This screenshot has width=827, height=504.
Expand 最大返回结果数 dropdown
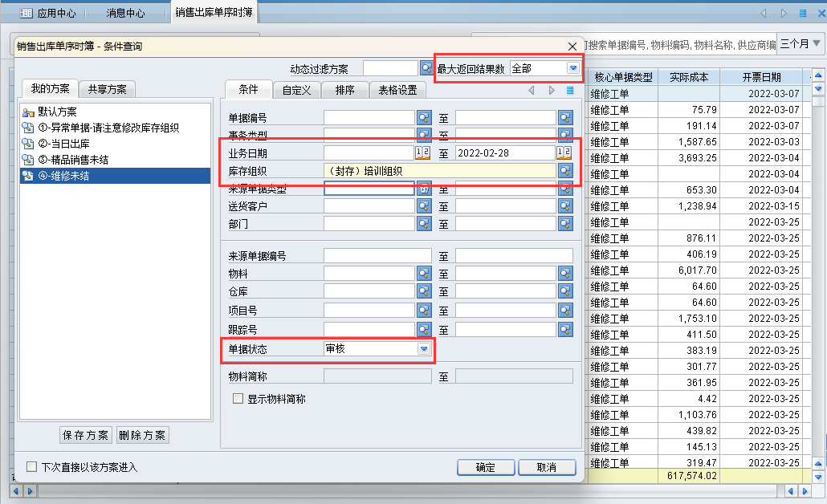pyautogui.click(x=572, y=69)
